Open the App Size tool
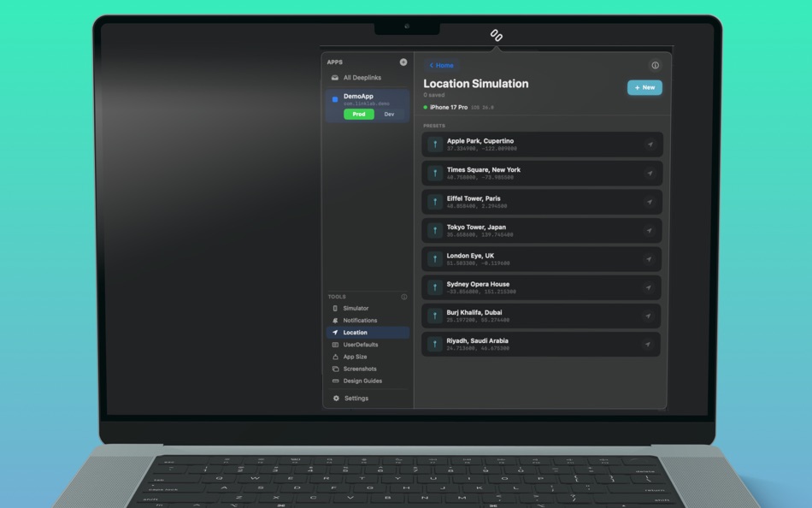 [354, 357]
